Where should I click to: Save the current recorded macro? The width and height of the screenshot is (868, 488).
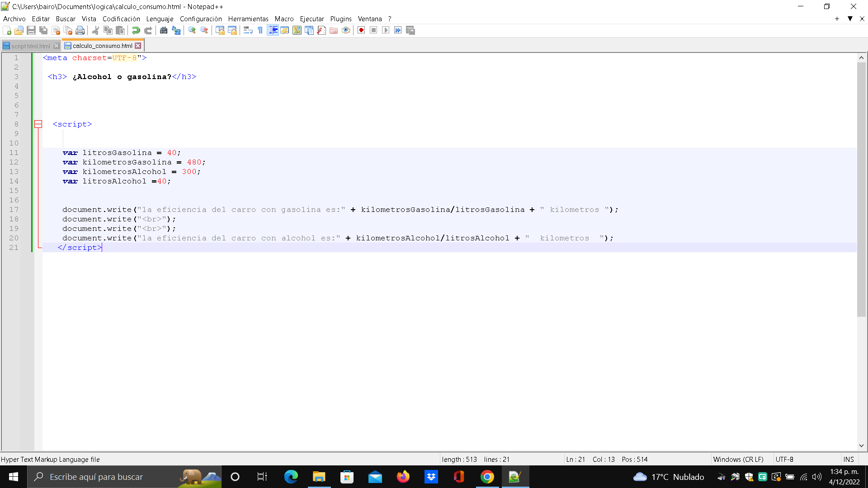pos(410,30)
